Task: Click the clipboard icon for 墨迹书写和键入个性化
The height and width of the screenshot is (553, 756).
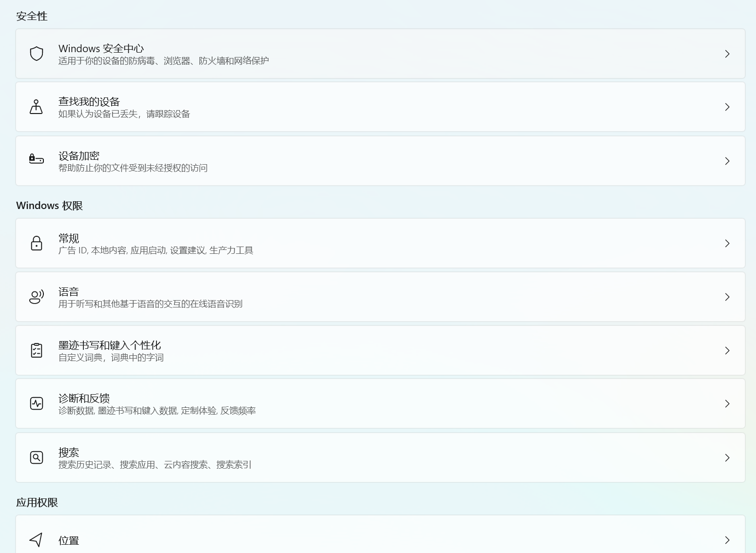Action: 37,350
